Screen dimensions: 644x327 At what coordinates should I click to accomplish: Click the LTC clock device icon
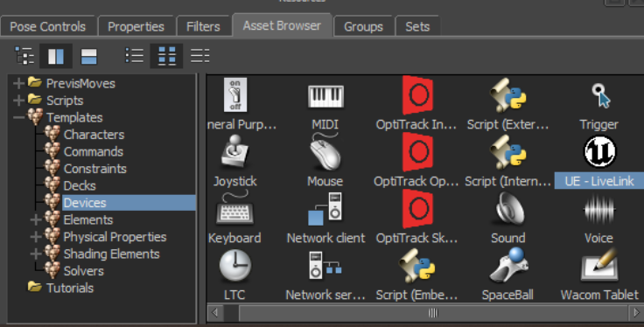click(234, 266)
